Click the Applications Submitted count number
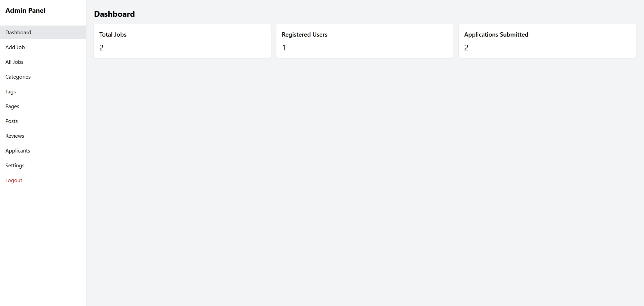Image resolution: width=644 pixels, height=306 pixels. click(x=466, y=48)
